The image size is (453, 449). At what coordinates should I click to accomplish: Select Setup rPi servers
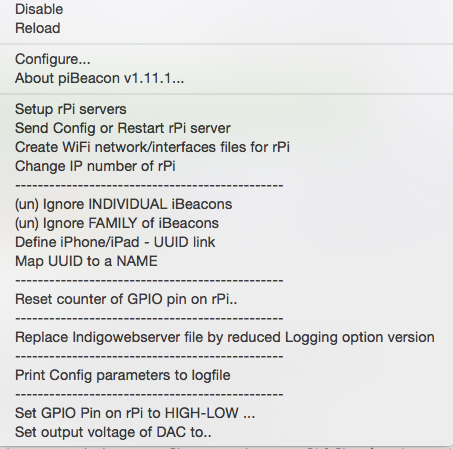coord(71,109)
